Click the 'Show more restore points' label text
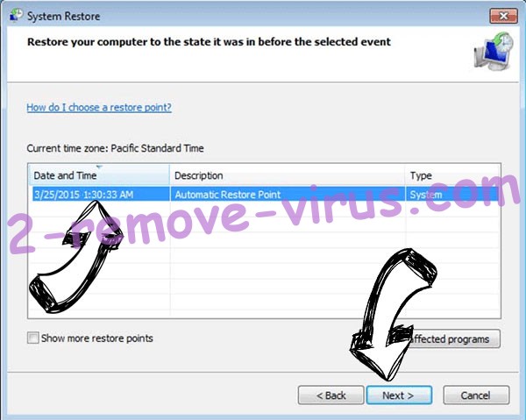Image resolution: width=526 pixels, height=420 pixels. point(97,338)
